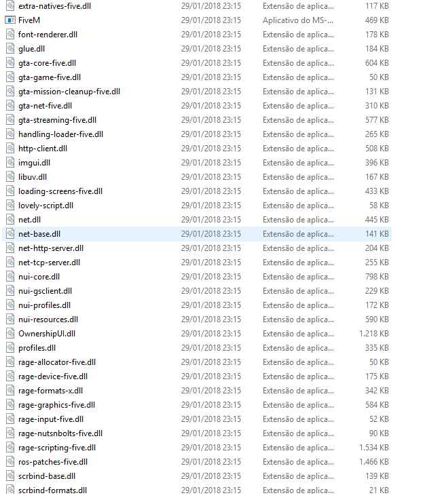This screenshot has height=504, width=427.
Task: Select the file name scrbind-base.dll
Action: (47, 476)
